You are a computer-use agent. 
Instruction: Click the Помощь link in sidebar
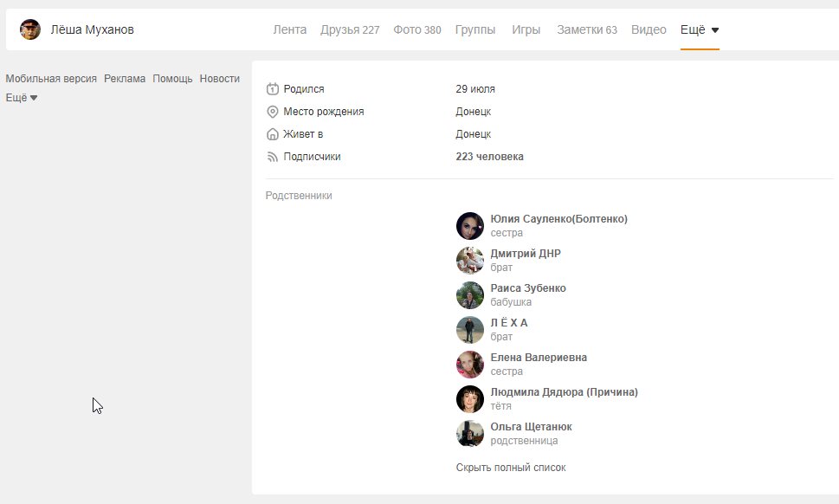coord(172,78)
